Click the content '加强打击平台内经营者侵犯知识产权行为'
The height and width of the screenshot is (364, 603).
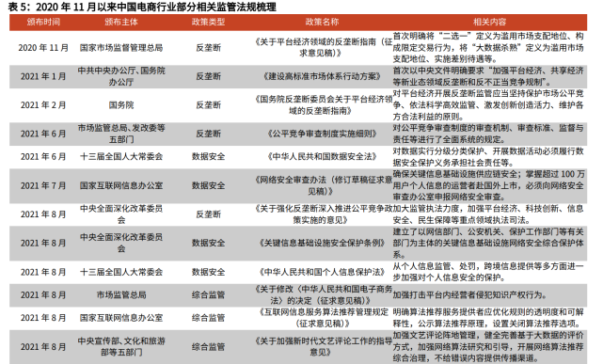pyautogui.click(x=469, y=295)
